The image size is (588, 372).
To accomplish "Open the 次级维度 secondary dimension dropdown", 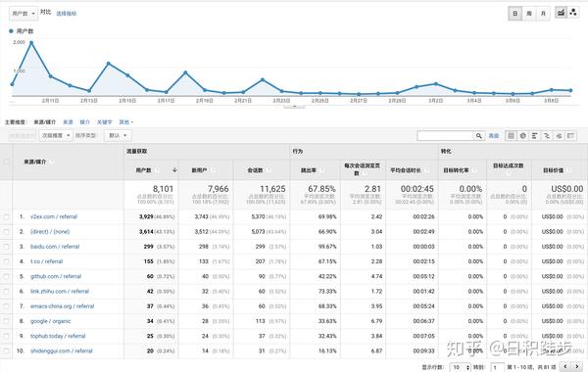I will click(56, 136).
